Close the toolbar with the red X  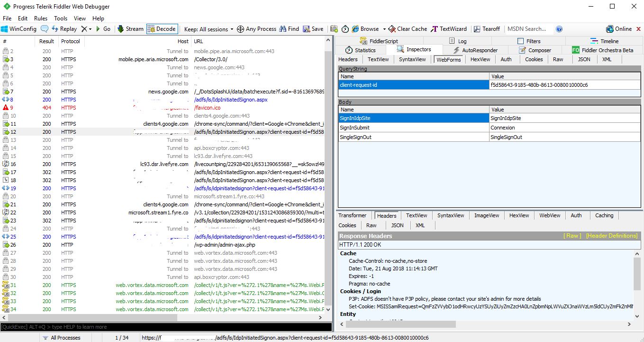(x=638, y=29)
